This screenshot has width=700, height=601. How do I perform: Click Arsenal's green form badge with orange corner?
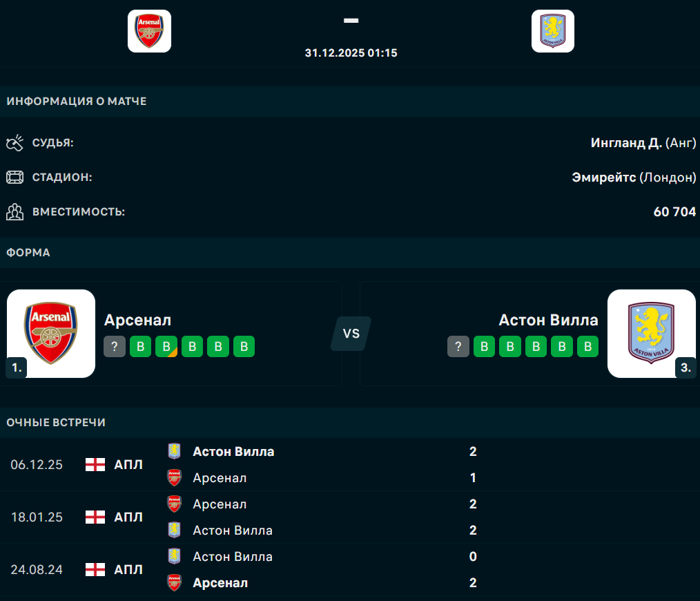pos(166,347)
